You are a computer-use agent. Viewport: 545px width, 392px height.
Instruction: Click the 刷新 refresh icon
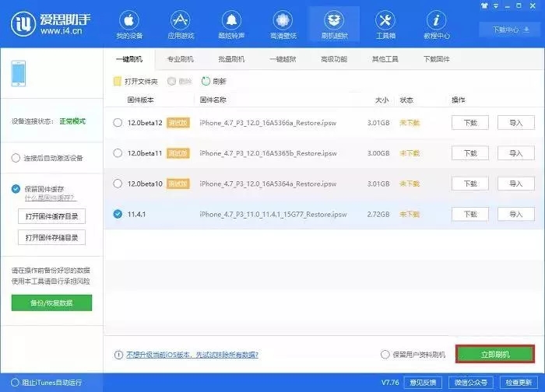[x=206, y=81]
